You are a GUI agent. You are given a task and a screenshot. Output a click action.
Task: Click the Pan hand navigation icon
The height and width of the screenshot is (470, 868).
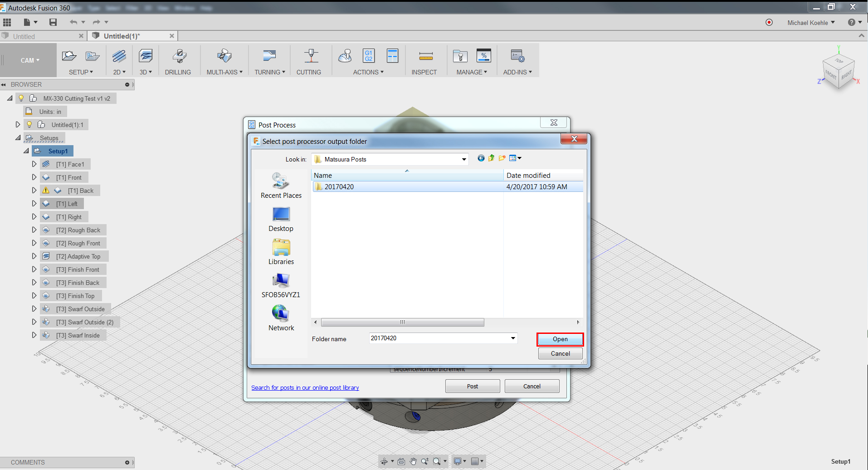coord(413,461)
